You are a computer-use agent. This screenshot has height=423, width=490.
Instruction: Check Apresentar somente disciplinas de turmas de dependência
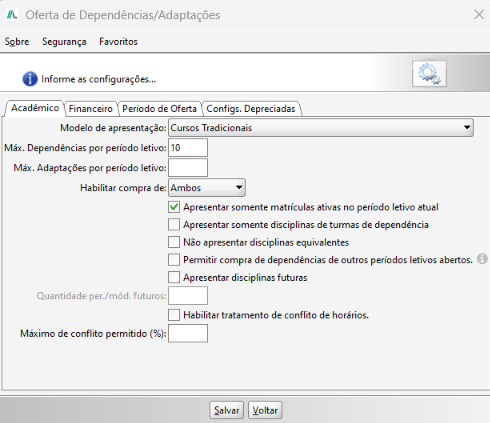click(x=174, y=225)
